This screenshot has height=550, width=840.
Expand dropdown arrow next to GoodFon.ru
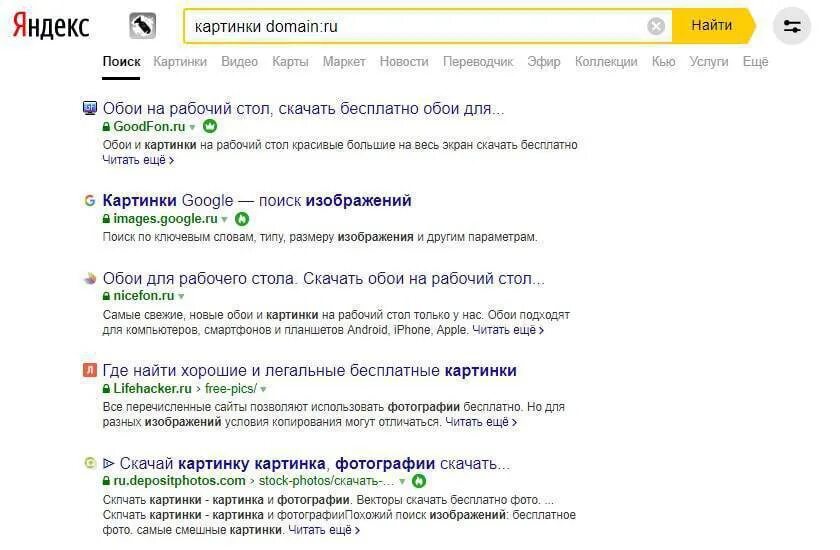[192, 127]
